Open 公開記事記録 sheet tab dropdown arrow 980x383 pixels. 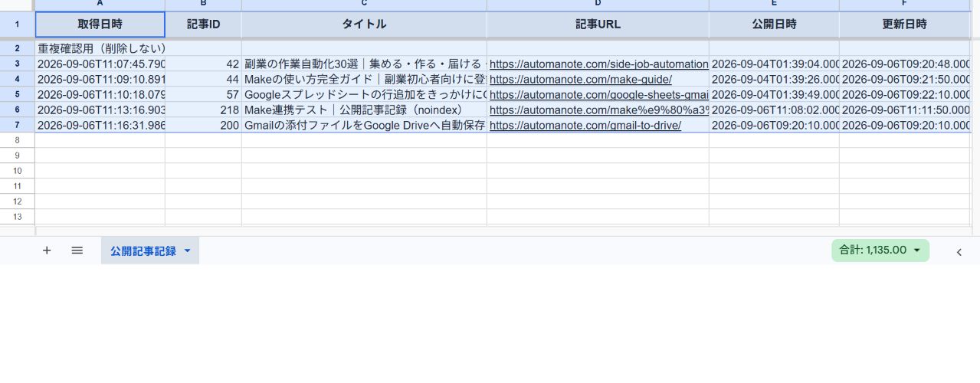[x=188, y=251]
